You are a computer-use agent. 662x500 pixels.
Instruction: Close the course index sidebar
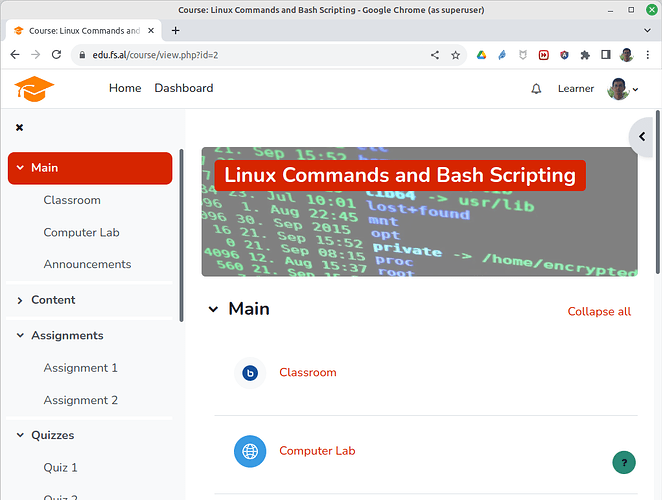click(19, 127)
